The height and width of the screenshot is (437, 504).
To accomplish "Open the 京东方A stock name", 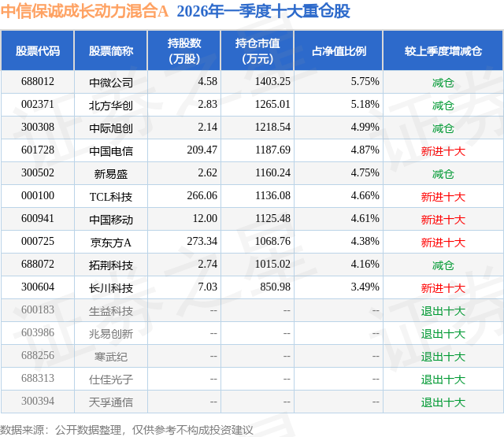I will click(x=111, y=242).
